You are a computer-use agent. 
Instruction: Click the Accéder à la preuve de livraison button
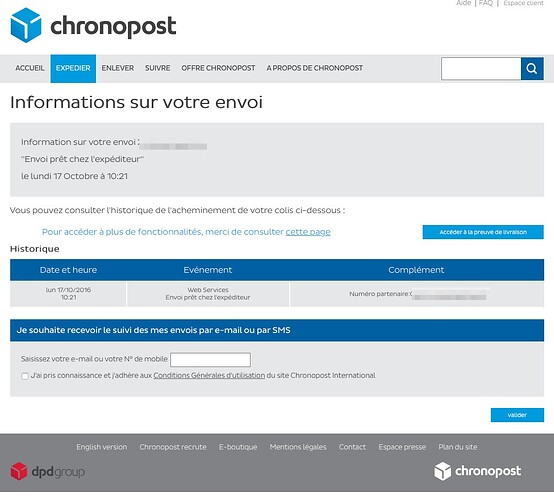click(x=483, y=232)
